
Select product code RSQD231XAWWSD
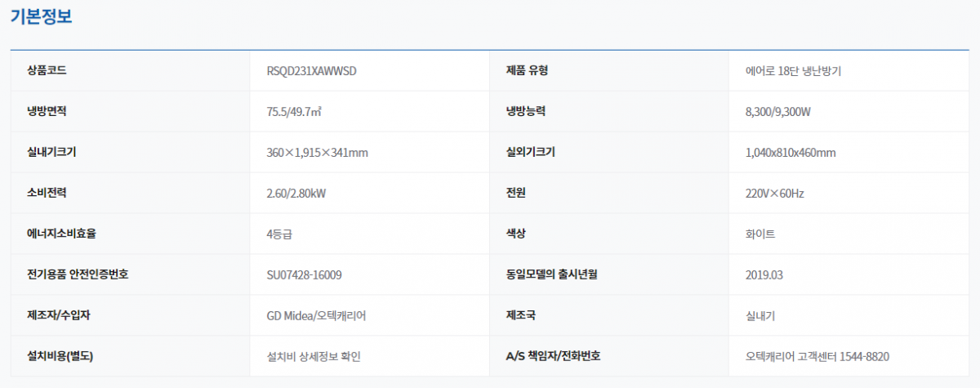pos(311,70)
